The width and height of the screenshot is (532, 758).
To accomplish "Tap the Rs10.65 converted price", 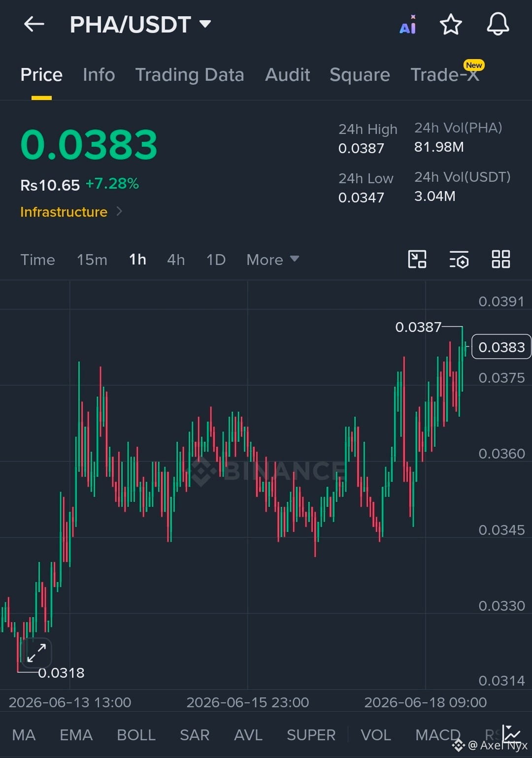I will [x=50, y=185].
